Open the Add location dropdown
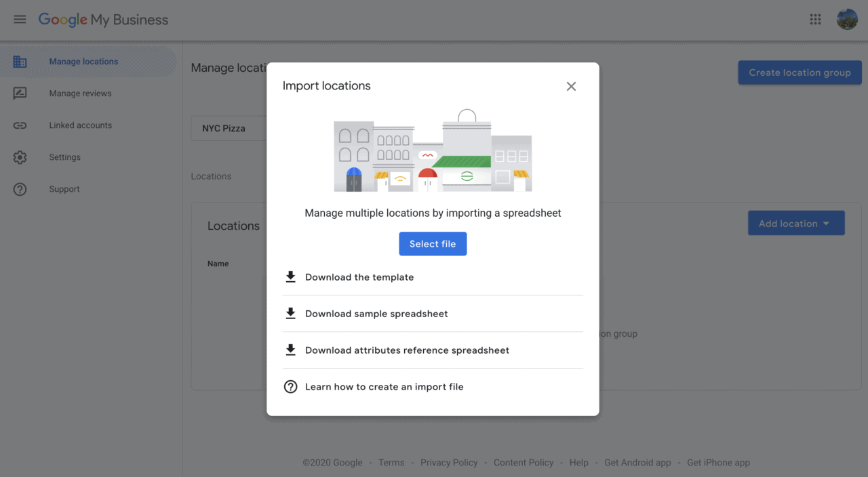 pyautogui.click(x=796, y=222)
